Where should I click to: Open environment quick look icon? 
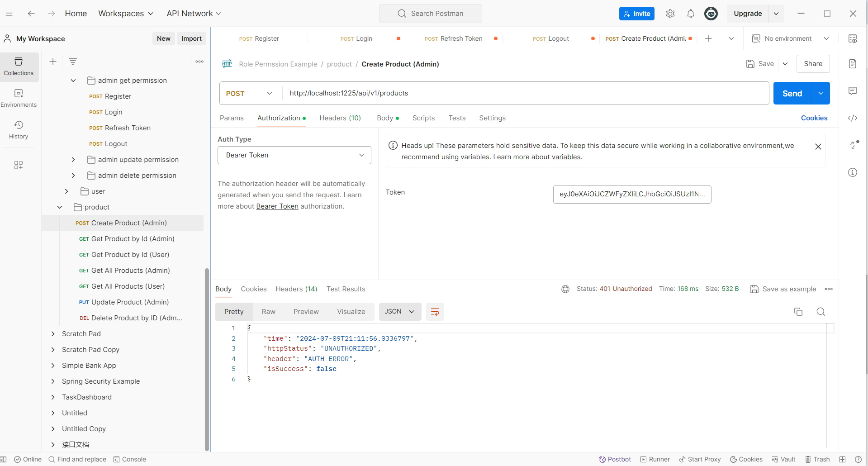click(x=853, y=38)
